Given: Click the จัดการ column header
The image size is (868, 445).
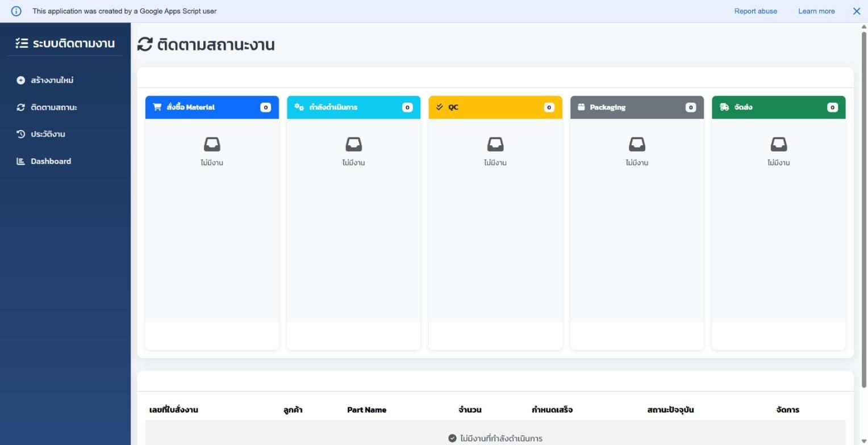Looking at the screenshot, I should point(787,410).
